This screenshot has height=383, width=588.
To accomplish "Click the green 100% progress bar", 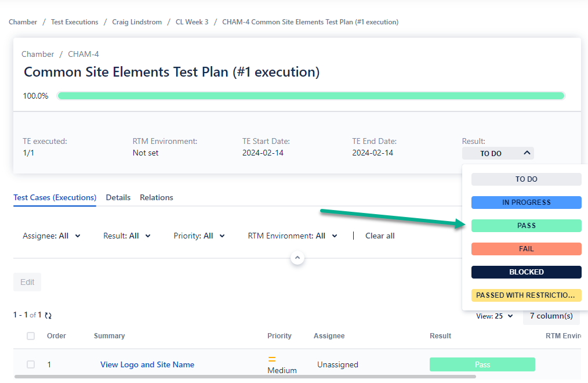I will coord(311,96).
